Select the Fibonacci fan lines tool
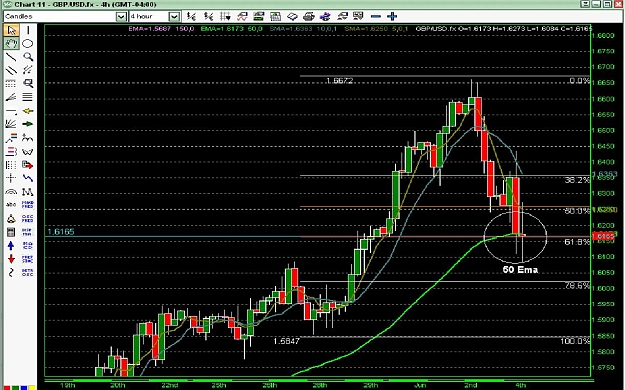Image resolution: width=625 pixels, height=390 pixels. tap(11, 97)
